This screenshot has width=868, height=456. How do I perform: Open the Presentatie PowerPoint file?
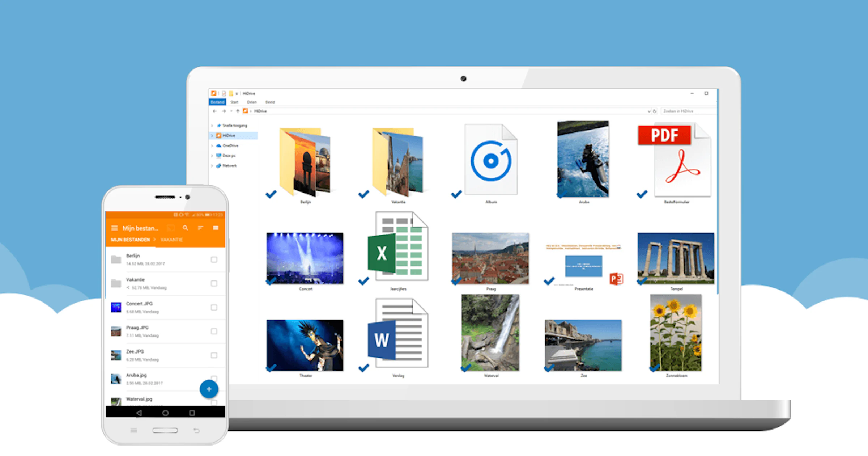coord(583,264)
